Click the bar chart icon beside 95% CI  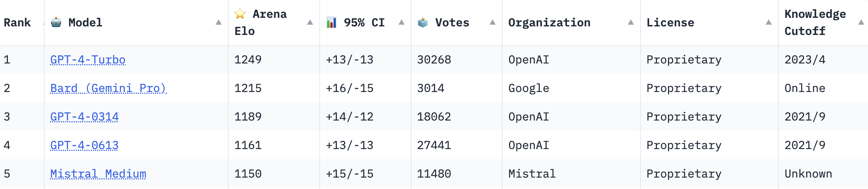tap(331, 22)
